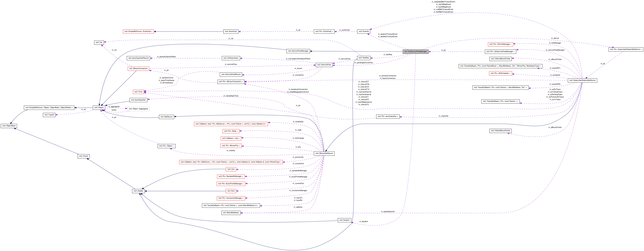Open the ns3::Ucd node
644x251 pixels.
click(231, 169)
